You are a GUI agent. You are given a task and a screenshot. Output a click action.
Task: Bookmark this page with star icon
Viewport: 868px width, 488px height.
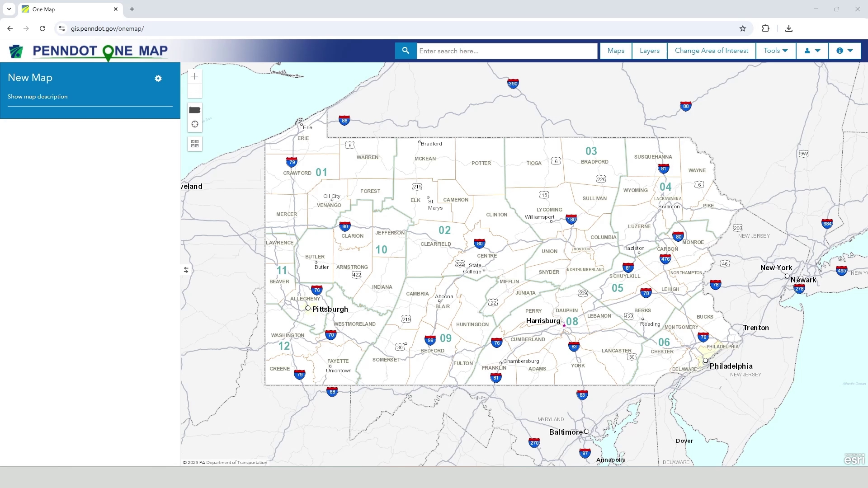point(742,28)
